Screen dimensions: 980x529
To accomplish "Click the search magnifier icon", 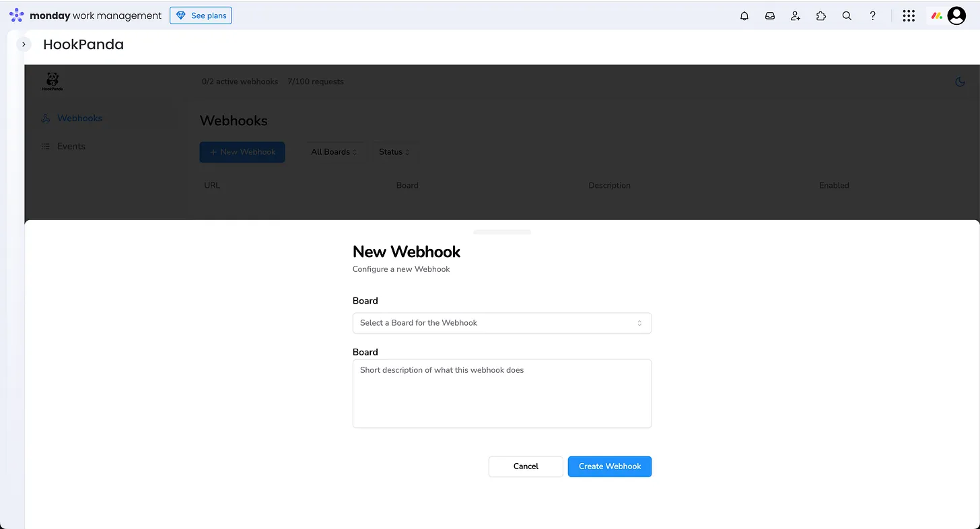I will coord(847,15).
